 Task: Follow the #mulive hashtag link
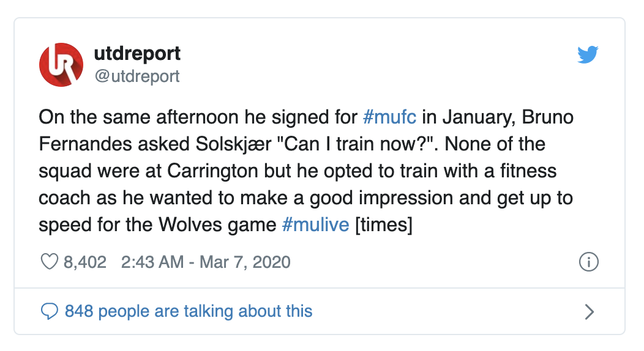pyautogui.click(x=315, y=224)
